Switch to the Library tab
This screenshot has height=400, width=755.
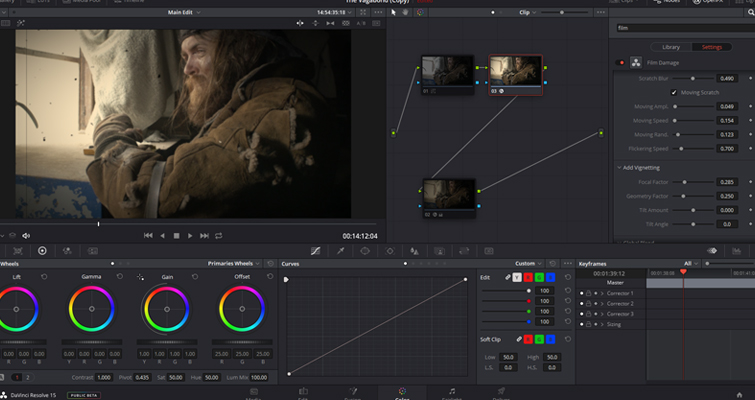(671, 47)
